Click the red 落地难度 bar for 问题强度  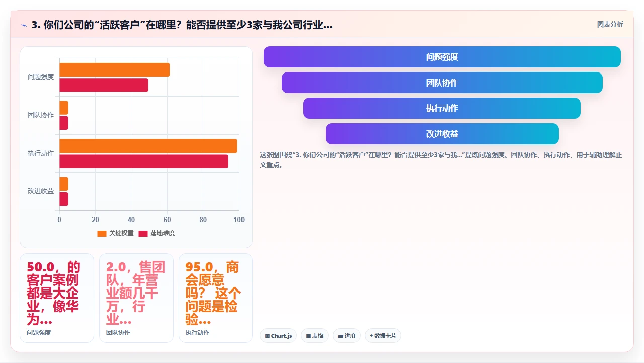click(x=104, y=85)
